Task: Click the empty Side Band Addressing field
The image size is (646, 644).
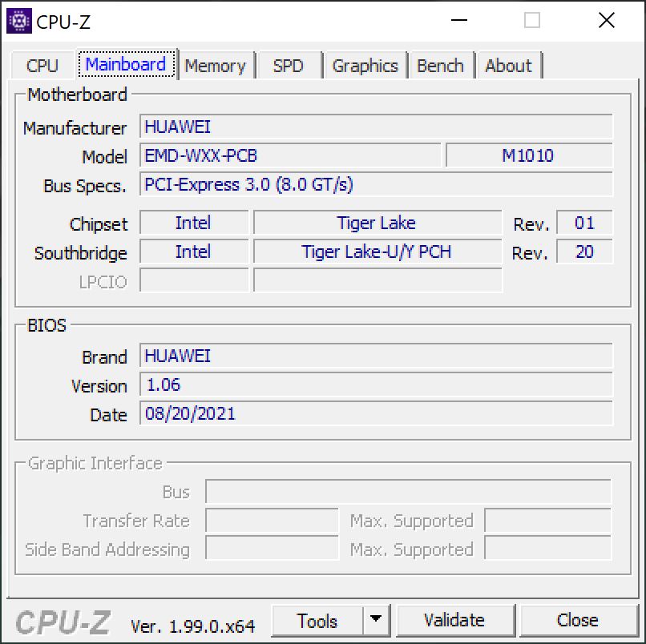Action: (x=272, y=548)
